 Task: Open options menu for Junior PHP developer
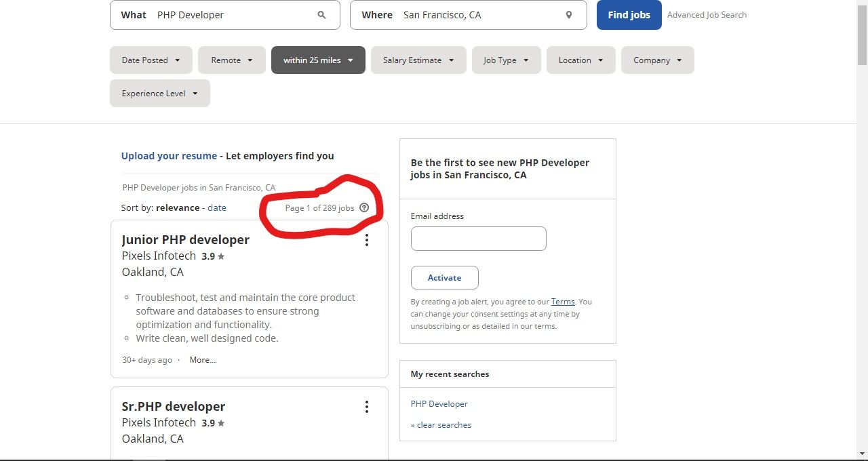tap(366, 240)
